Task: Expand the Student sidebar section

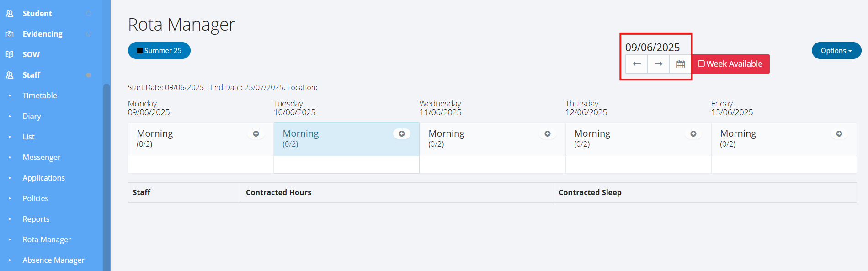Action: click(37, 13)
